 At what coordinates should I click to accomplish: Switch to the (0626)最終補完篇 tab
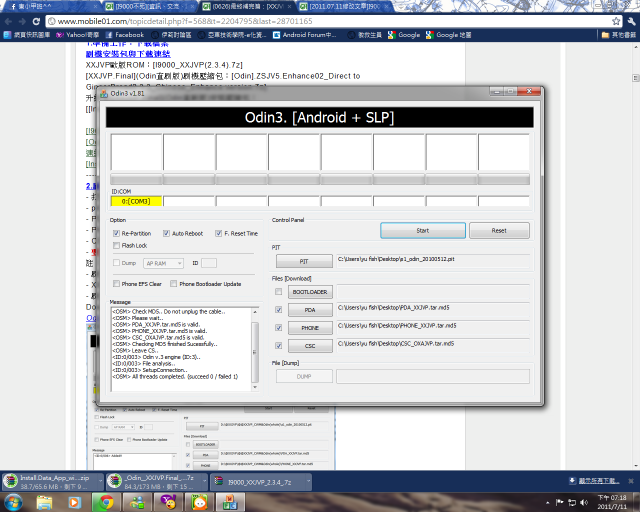click(247, 7)
